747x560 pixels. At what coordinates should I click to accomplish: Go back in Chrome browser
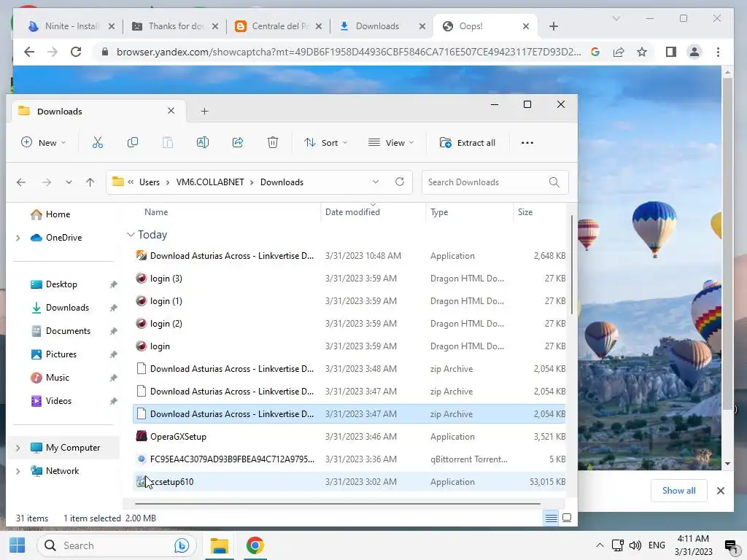(x=29, y=52)
